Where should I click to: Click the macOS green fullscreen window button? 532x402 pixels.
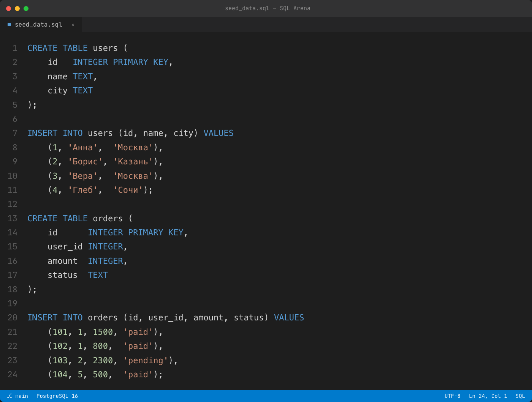[x=26, y=8]
